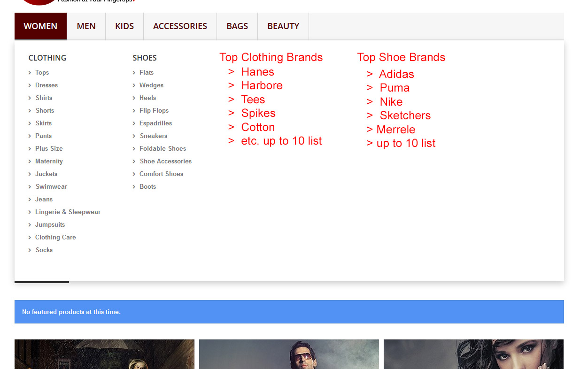Go to Tops under Clothing

click(x=42, y=72)
